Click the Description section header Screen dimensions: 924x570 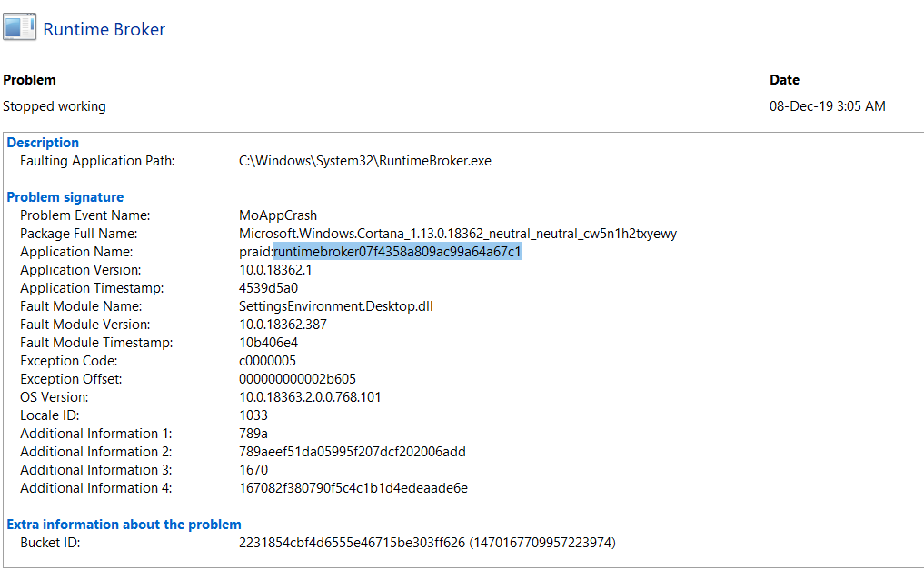point(43,143)
